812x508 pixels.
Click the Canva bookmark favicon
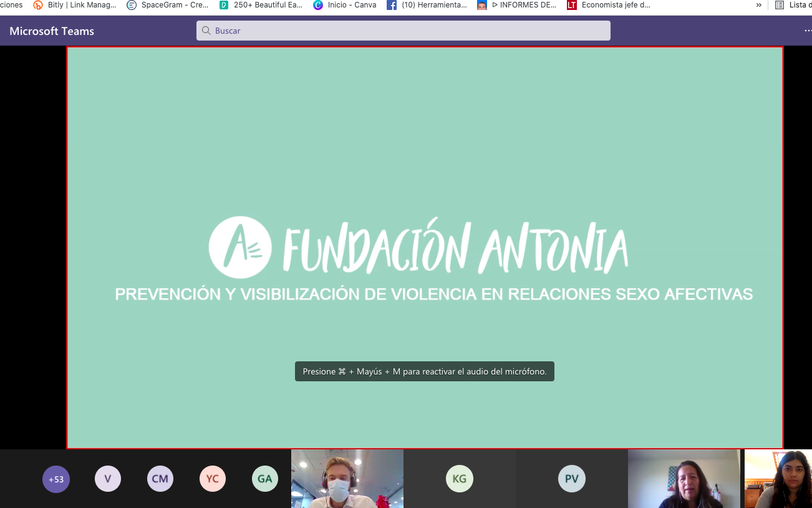click(x=318, y=5)
